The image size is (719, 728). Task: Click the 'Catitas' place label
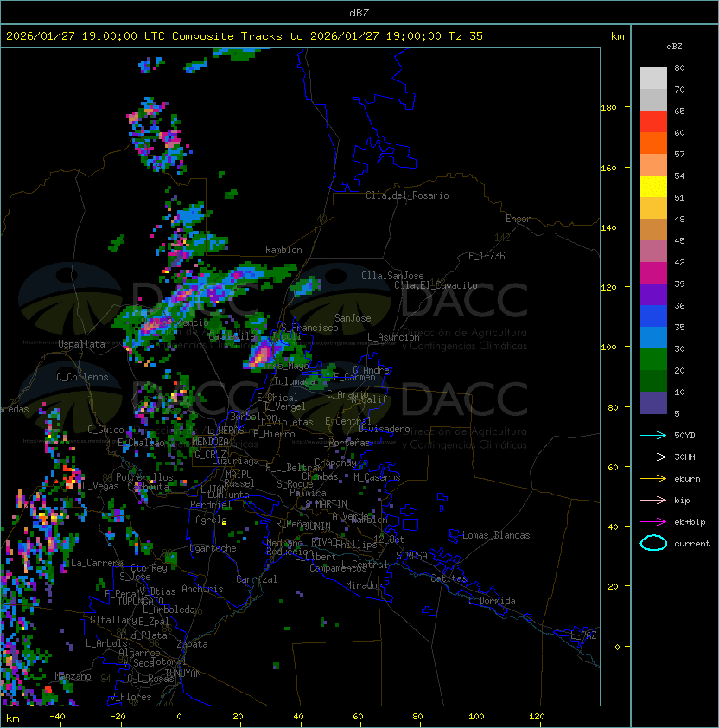(449, 578)
